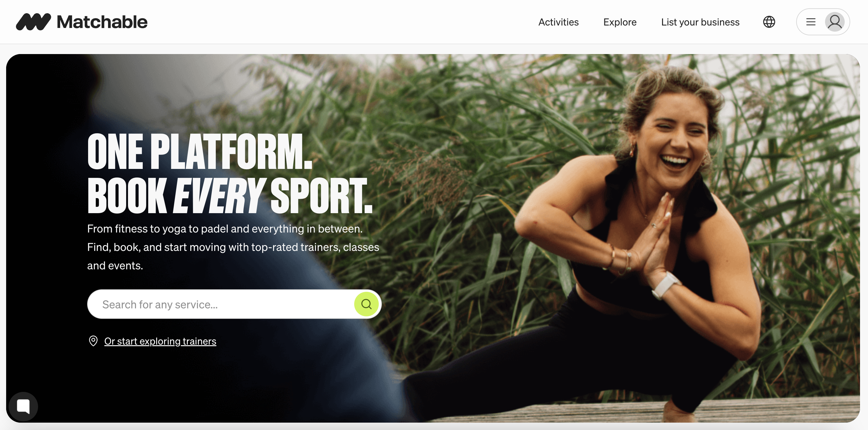The image size is (868, 430).
Task: Click the user profile avatar icon
Action: point(834,22)
